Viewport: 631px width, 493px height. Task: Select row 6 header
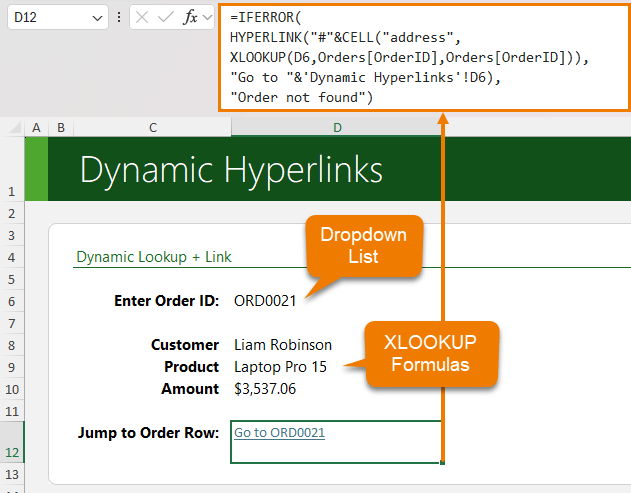pyautogui.click(x=12, y=301)
